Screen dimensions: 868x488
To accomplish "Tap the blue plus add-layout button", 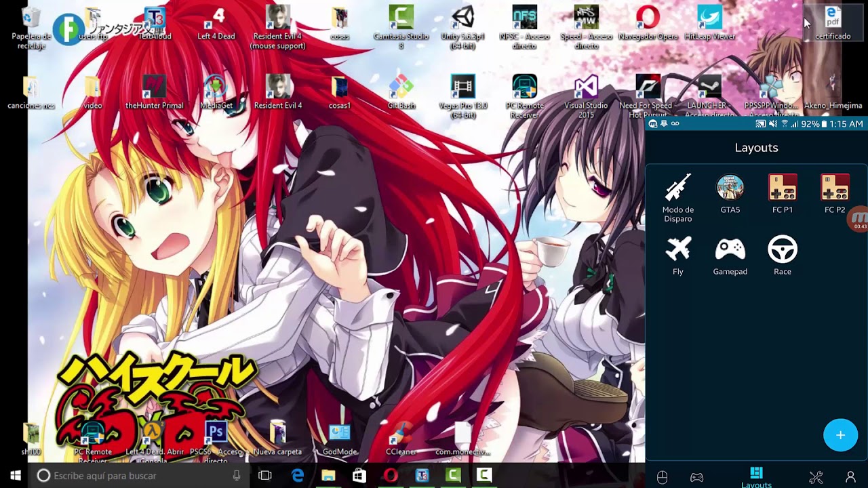I will coord(840,434).
